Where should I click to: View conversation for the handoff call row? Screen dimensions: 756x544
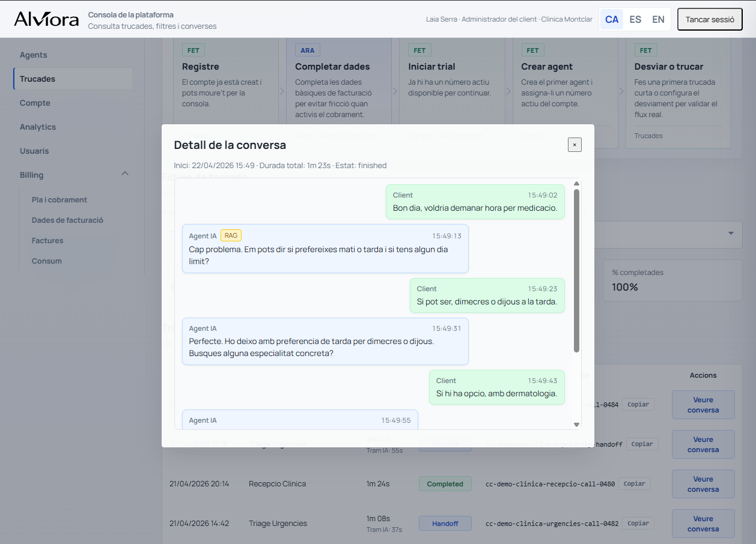click(x=703, y=444)
